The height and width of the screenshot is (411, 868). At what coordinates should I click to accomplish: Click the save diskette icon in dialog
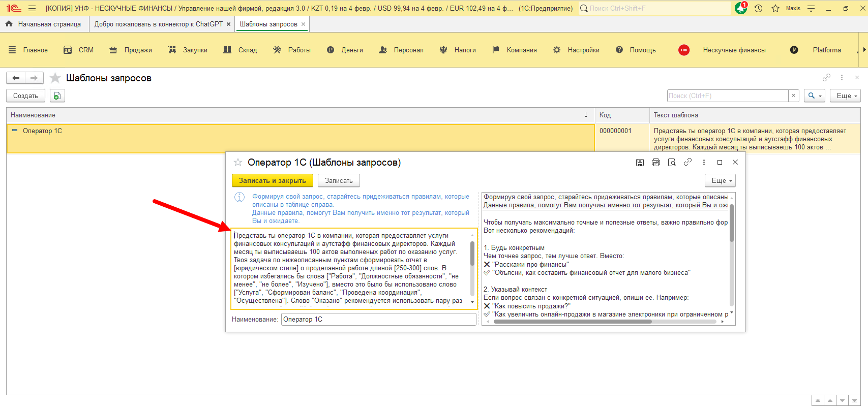[x=640, y=163]
